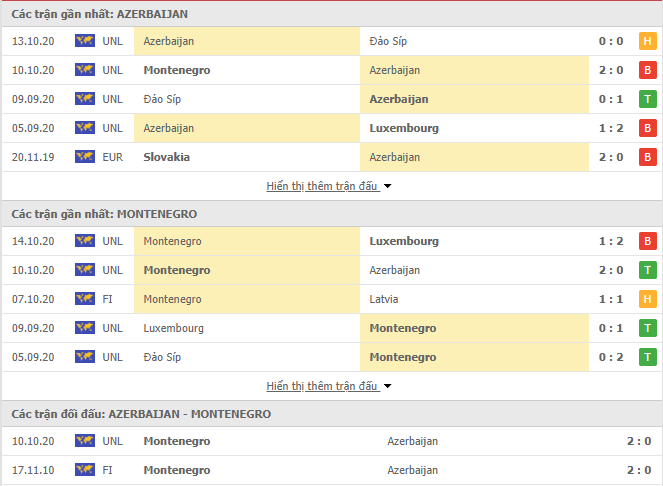Click the 2 : 0 score in the 17.11.10 head-to-head
The width and height of the screenshot is (663, 486).
[639, 470]
